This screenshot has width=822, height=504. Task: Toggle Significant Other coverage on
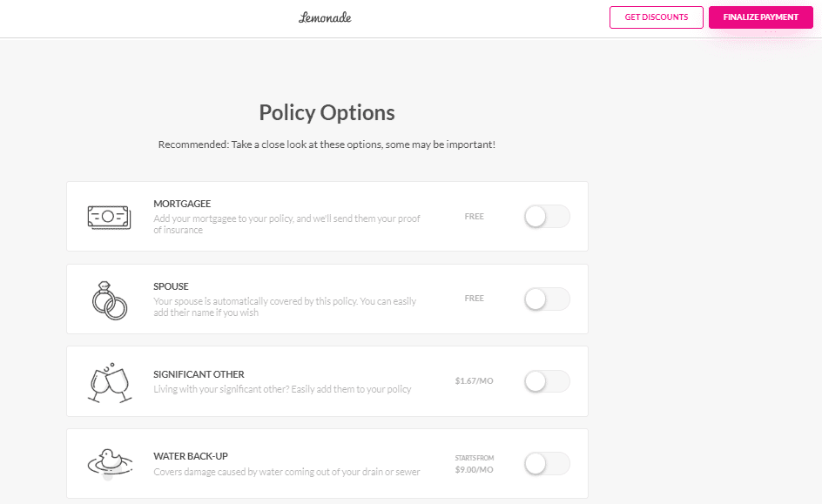(x=546, y=380)
